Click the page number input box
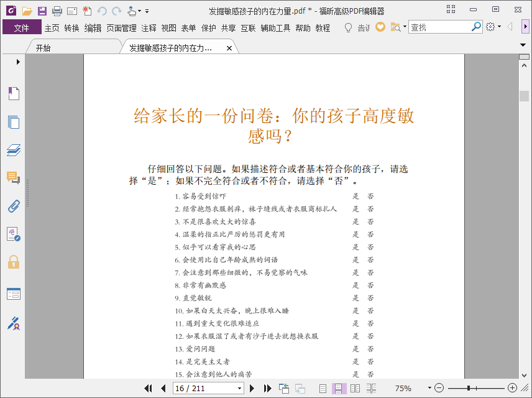The height and width of the screenshot is (398, 532). 204,388
